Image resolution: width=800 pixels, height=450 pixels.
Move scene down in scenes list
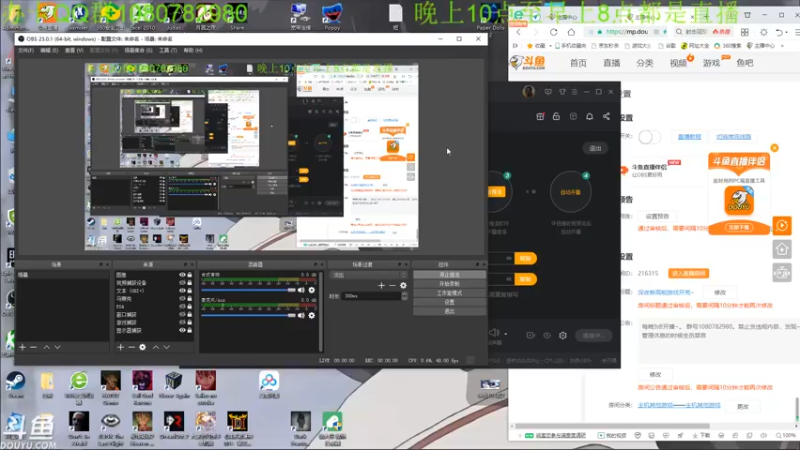click(57, 347)
